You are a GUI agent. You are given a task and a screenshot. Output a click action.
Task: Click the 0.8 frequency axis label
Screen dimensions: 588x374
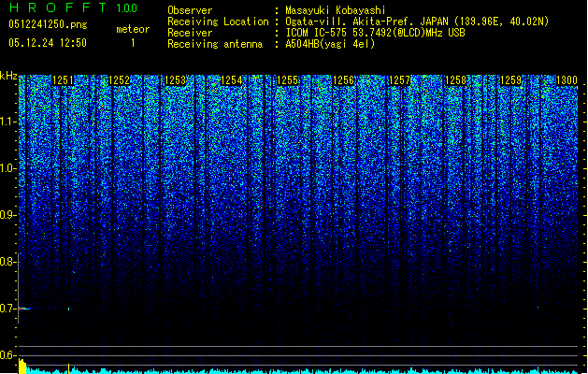tap(7, 262)
